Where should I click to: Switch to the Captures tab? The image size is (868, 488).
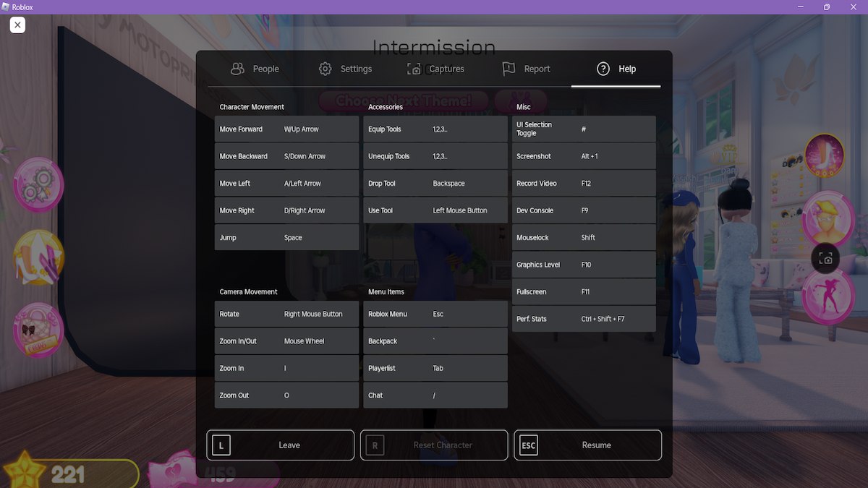(x=434, y=69)
